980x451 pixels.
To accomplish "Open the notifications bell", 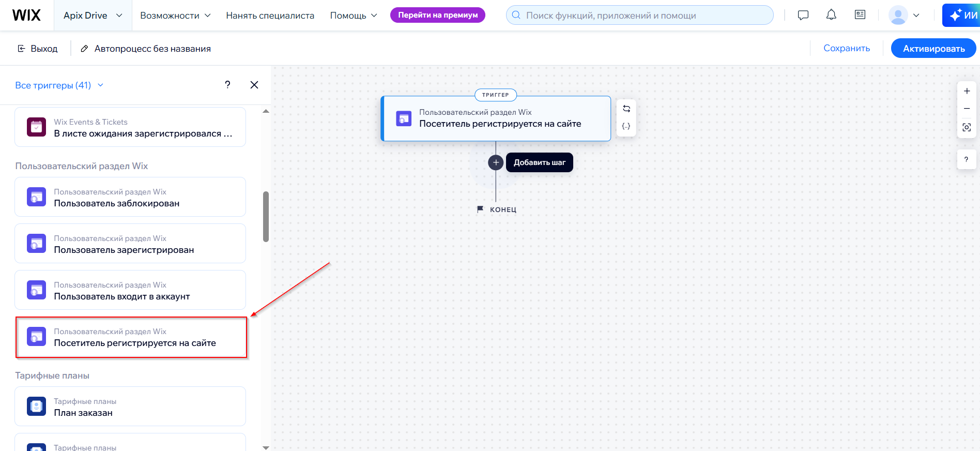I will tap(831, 15).
